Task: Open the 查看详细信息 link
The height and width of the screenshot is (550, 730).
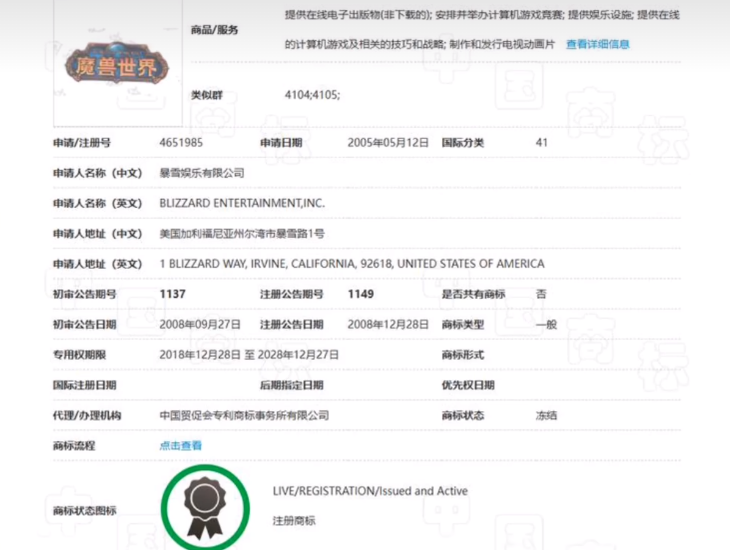Action: [x=597, y=44]
